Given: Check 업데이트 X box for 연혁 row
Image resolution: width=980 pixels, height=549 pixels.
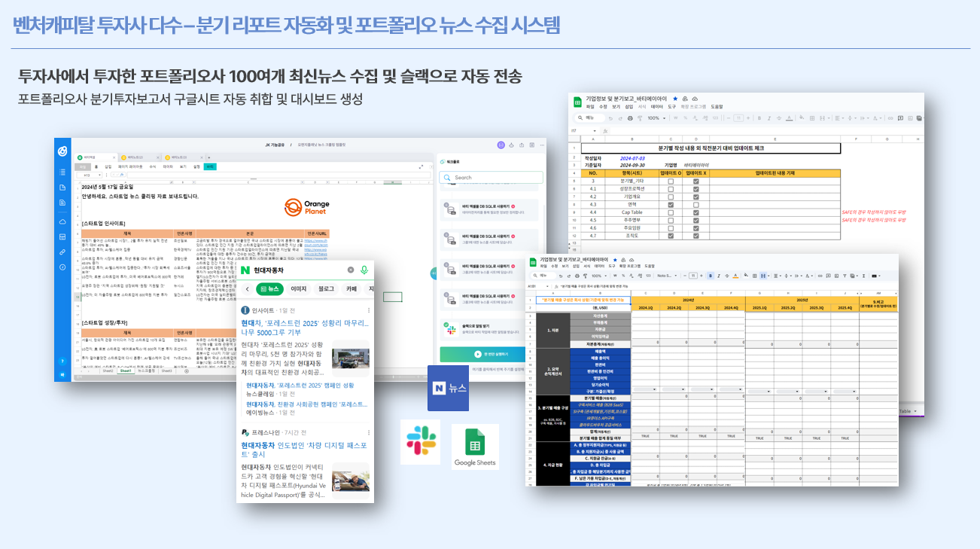Looking at the screenshot, I should click(x=696, y=204).
